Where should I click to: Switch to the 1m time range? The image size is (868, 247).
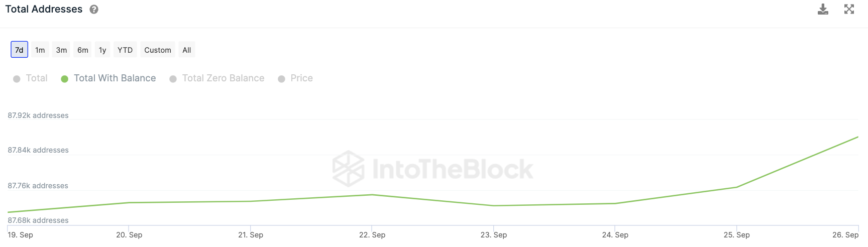40,50
